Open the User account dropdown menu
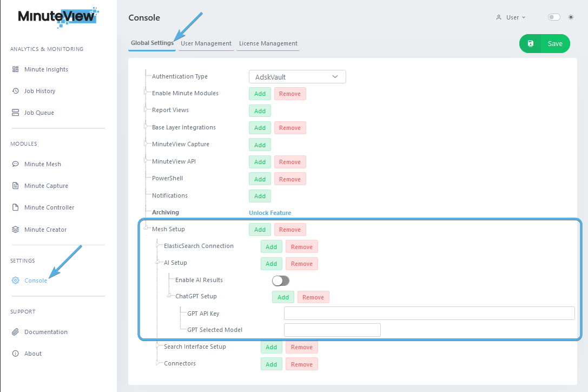The image size is (588, 392). (x=511, y=17)
